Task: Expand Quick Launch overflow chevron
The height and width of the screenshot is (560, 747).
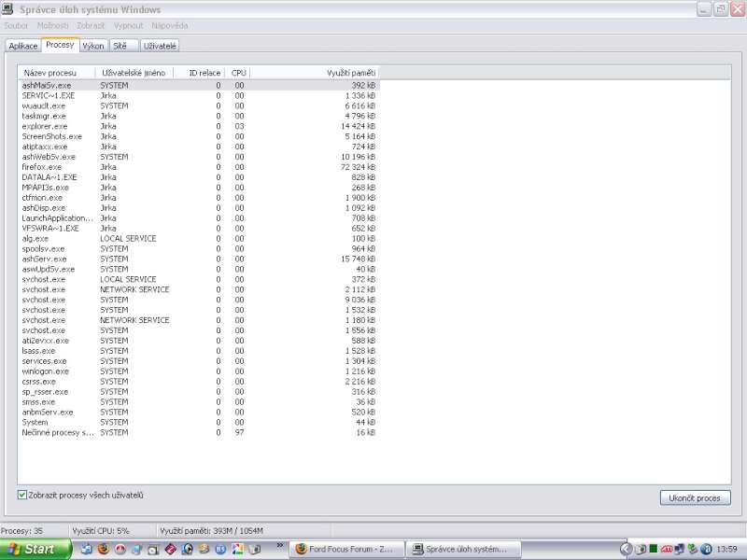Action: point(280,545)
